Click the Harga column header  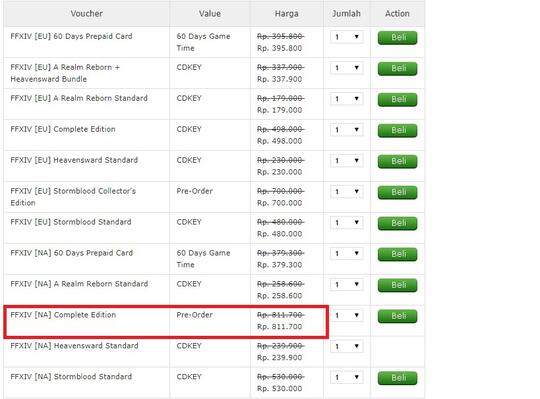coord(287,14)
